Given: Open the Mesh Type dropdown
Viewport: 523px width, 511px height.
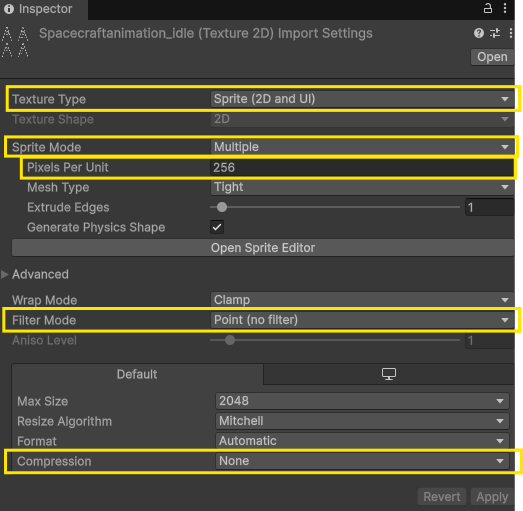Looking at the screenshot, I should click(362, 187).
